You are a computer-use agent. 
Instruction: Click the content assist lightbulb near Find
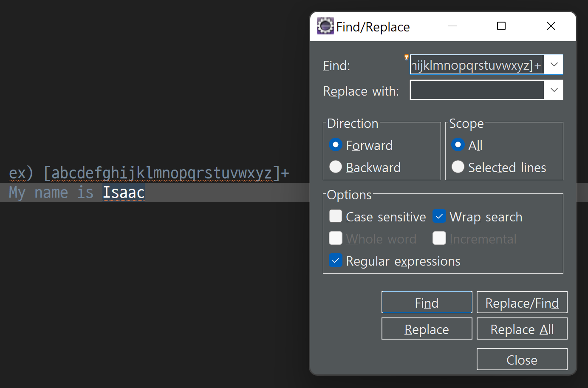407,57
